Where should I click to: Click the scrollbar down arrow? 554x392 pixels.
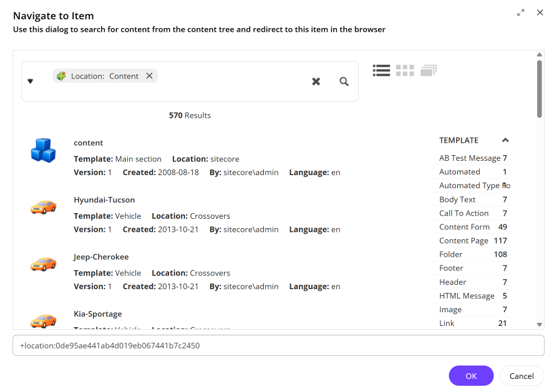click(x=539, y=325)
